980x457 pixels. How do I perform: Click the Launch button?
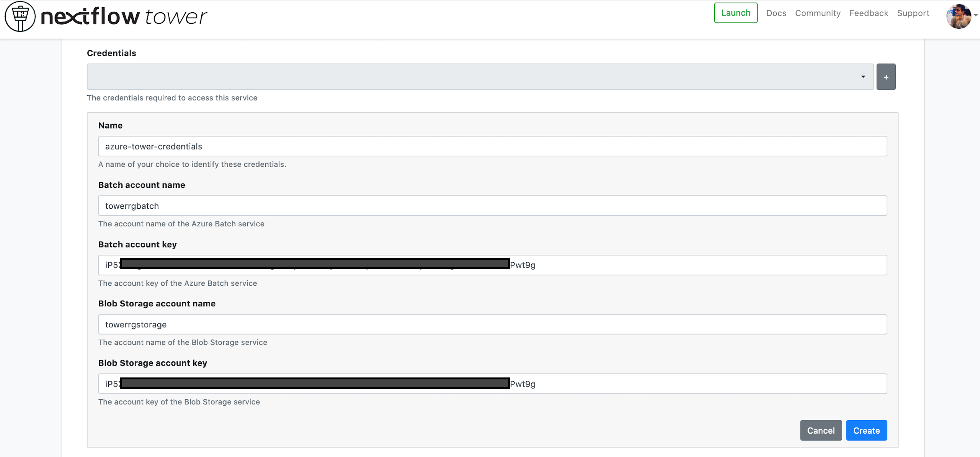(x=735, y=13)
